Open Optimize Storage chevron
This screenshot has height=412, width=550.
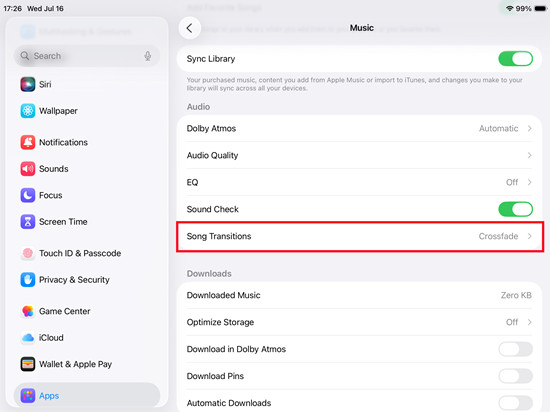coord(530,322)
